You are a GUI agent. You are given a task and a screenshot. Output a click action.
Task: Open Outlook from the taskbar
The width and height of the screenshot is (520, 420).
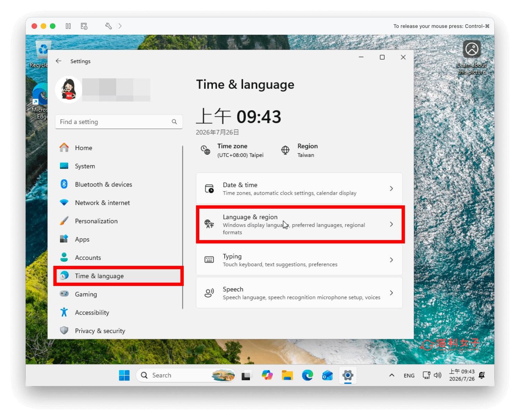328,375
